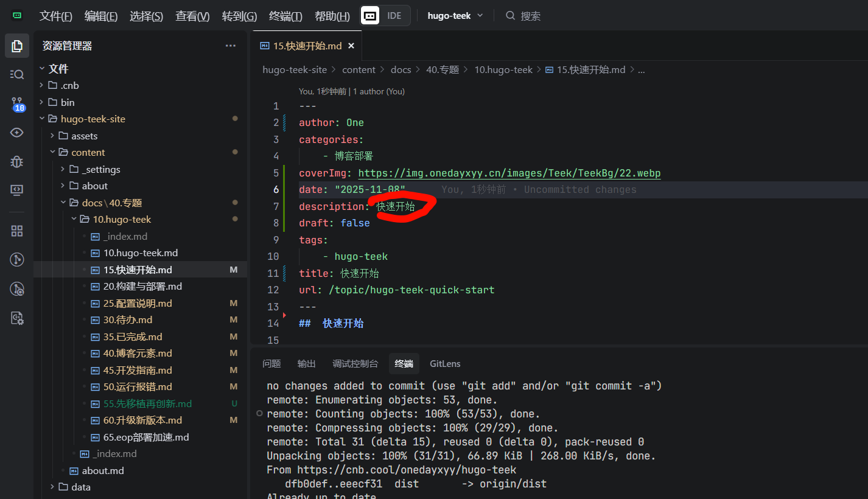Viewport: 868px width, 499px height.
Task: Open the Search panel icon
Action: click(17, 74)
